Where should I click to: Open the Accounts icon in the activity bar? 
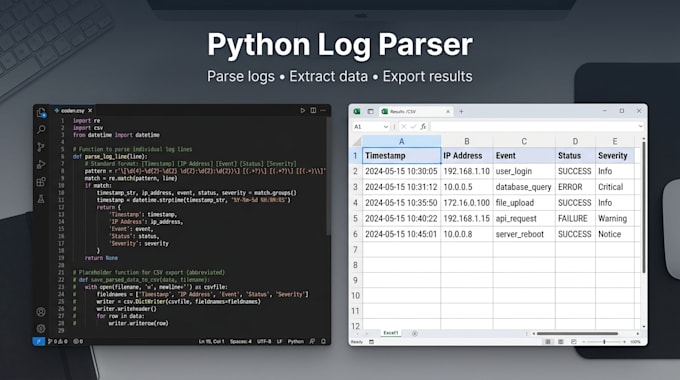[41, 311]
